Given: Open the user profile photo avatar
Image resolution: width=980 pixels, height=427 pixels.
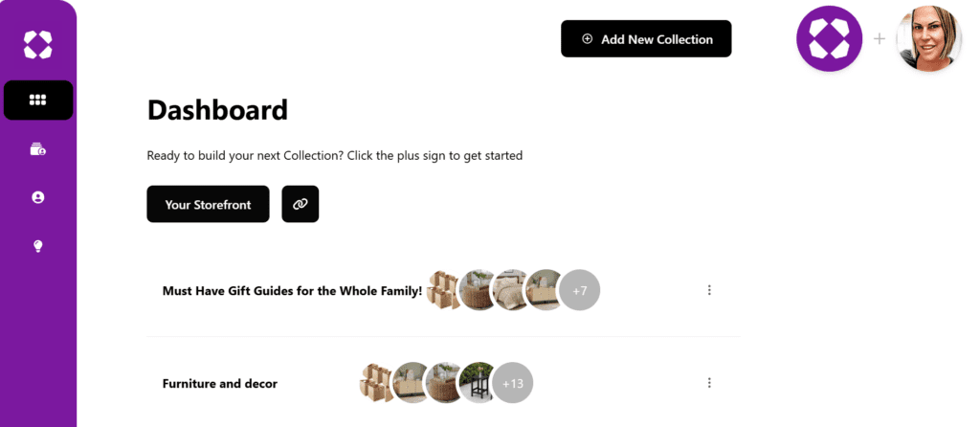Looking at the screenshot, I should [x=928, y=38].
